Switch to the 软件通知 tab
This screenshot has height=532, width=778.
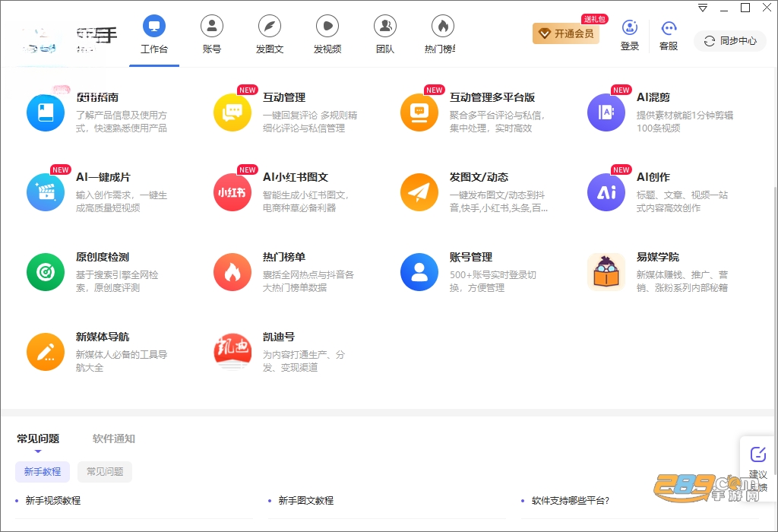[x=114, y=439]
